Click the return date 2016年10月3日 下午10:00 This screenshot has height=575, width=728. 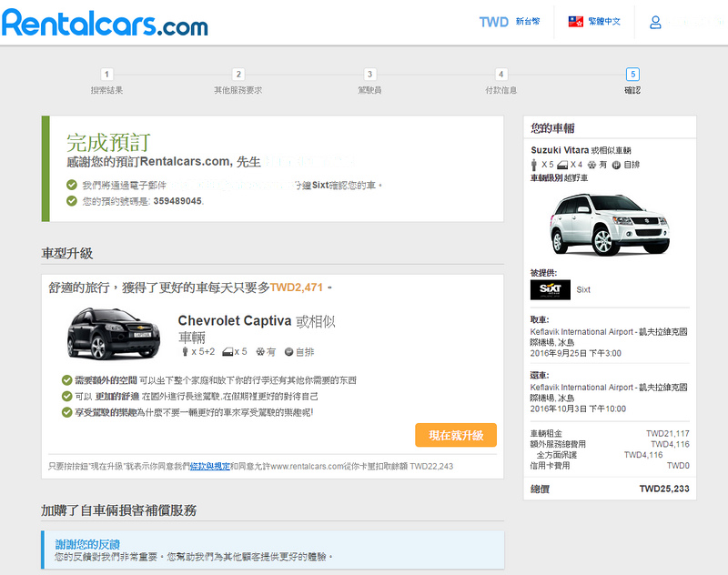[x=578, y=409]
